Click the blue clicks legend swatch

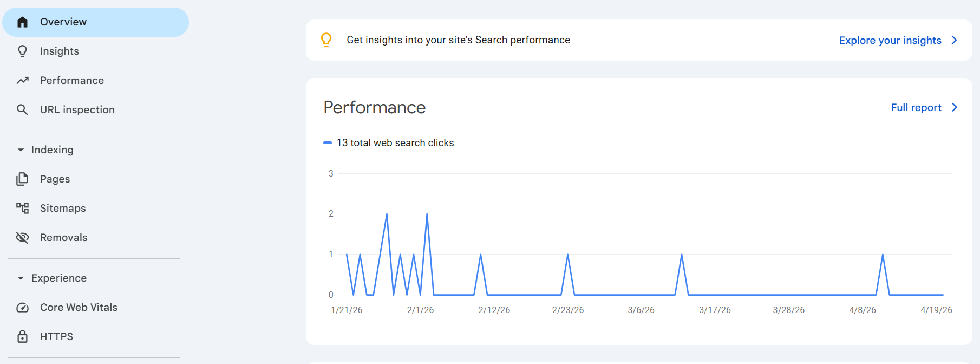pos(327,143)
